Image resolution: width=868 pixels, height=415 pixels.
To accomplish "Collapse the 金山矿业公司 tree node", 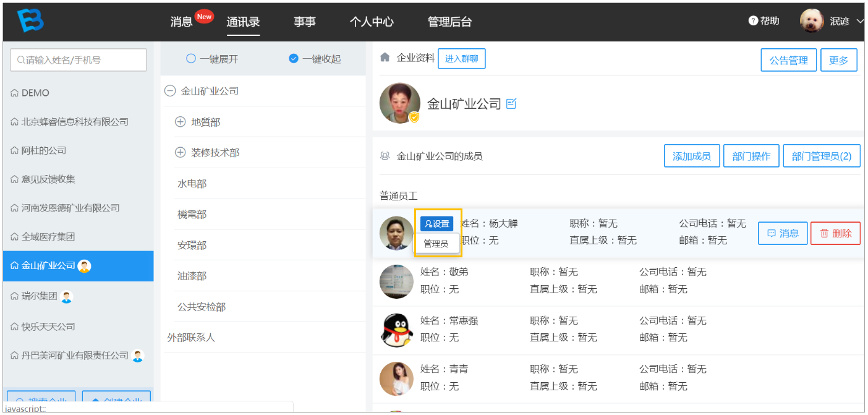I will click(x=170, y=91).
